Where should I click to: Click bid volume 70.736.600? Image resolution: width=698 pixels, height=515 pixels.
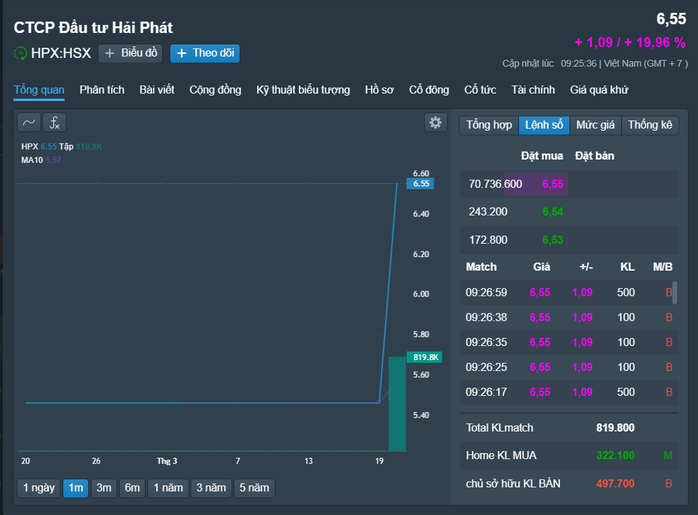tap(495, 184)
